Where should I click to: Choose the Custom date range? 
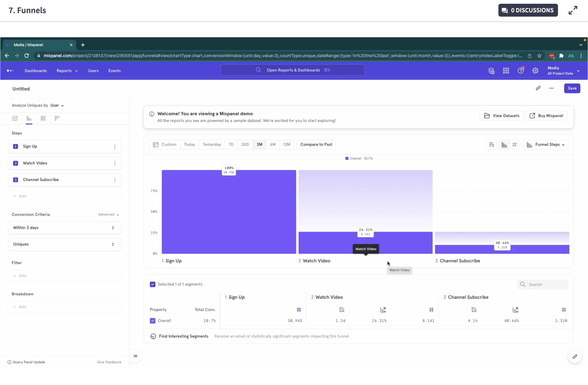point(165,145)
